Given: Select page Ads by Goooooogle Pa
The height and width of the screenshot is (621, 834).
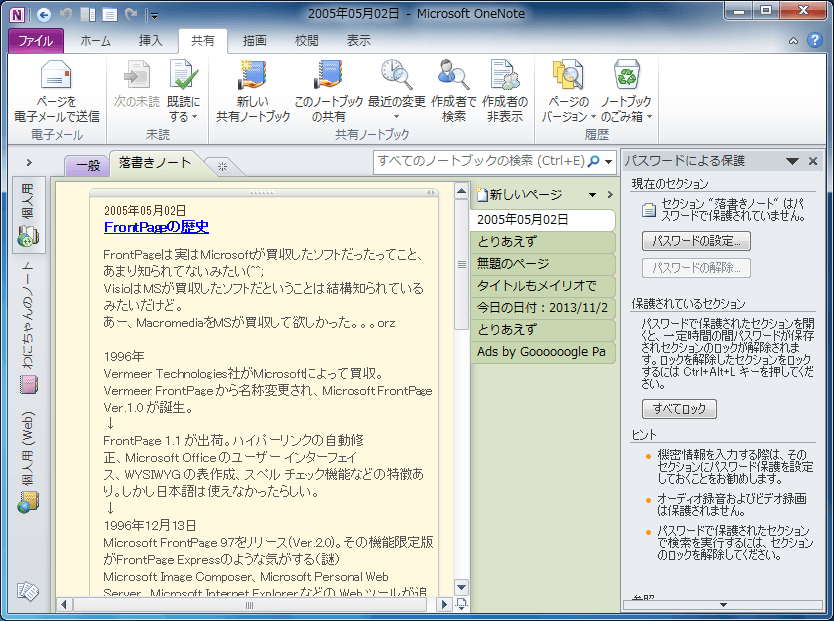Looking at the screenshot, I should tap(542, 352).
